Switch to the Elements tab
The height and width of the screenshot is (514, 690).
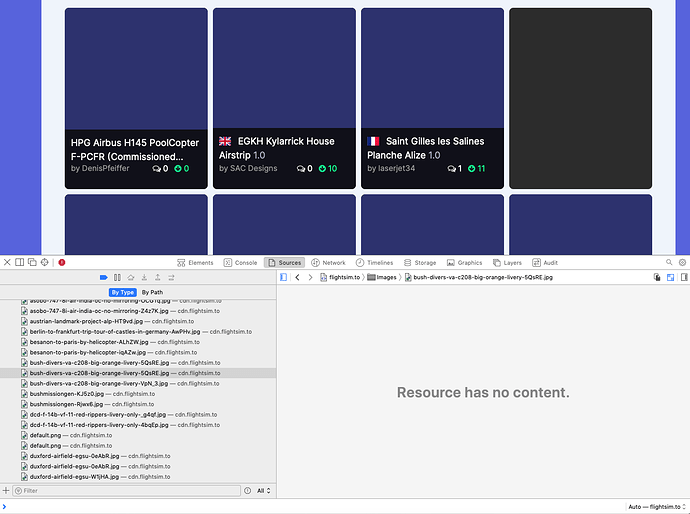click(x=195, y=262)
